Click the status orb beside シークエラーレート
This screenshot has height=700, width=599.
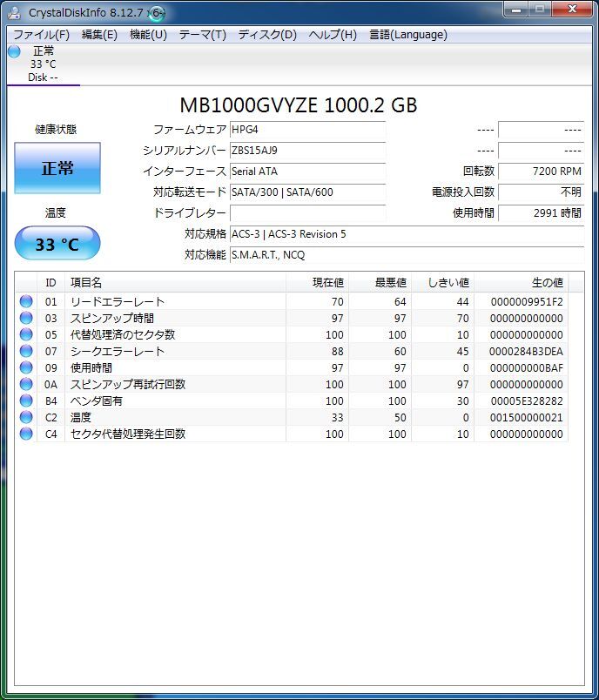tap(26, 352)
